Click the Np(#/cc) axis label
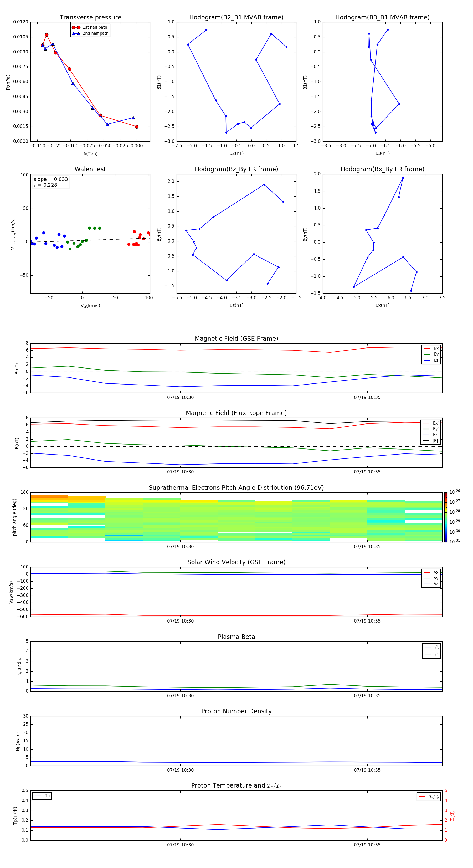Viewport: 473px width, 868px height. pyautogui.click(x=18, y=741)
